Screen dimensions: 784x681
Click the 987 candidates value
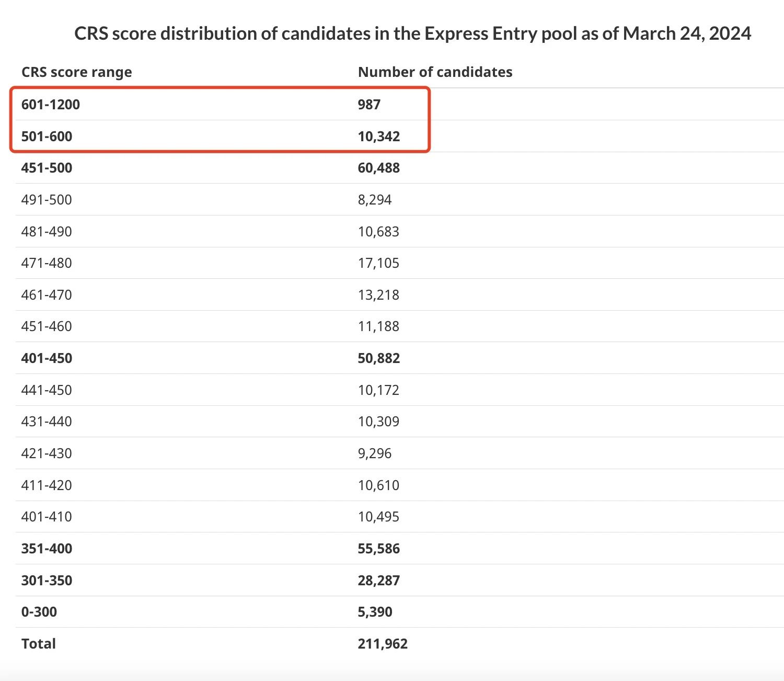point(369,105)
